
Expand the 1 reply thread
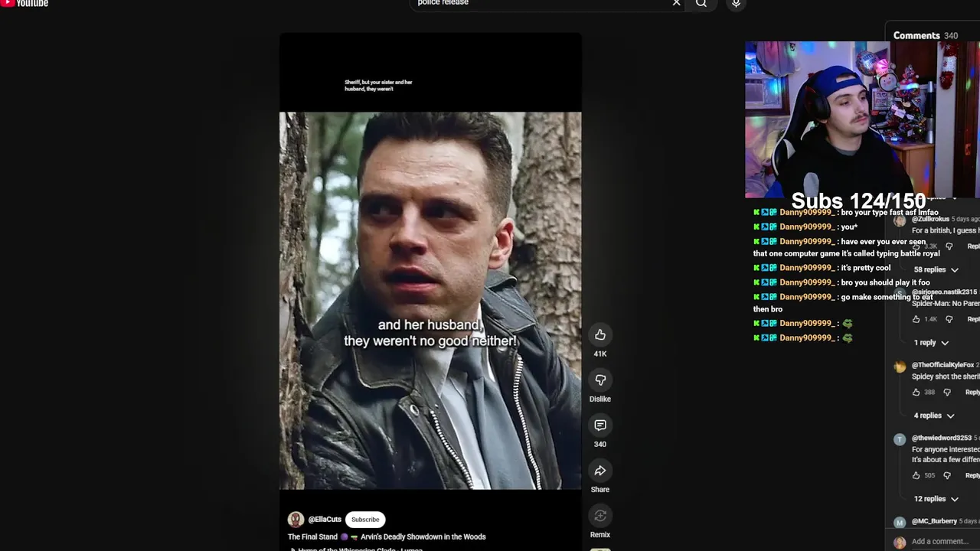click(x=931, y=343)
